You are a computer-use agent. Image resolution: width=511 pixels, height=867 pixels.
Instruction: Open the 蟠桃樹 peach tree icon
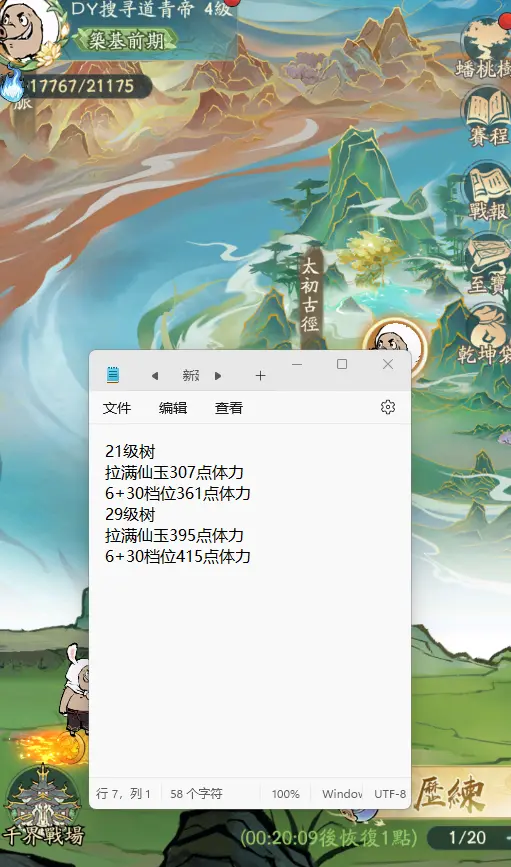[487, 47]
